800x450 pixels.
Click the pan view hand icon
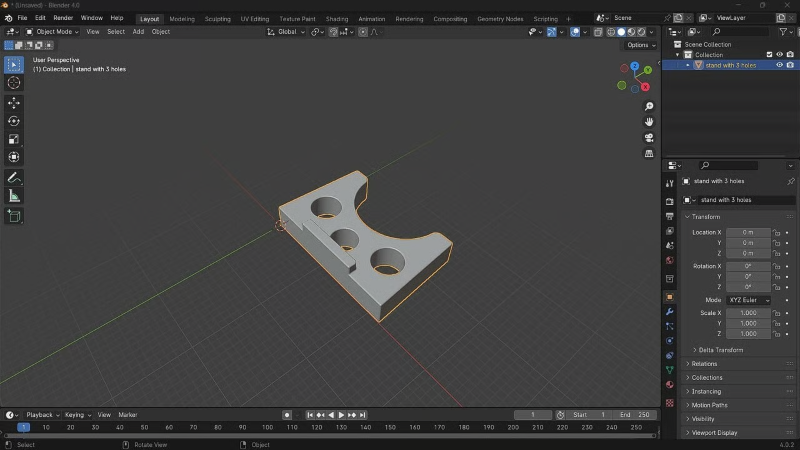(x=648, y=122)
